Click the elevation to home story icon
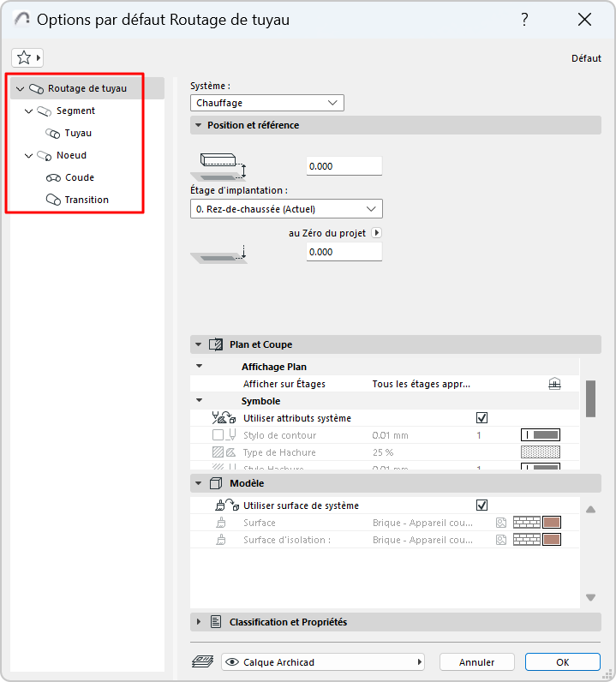 pos(219,166)
